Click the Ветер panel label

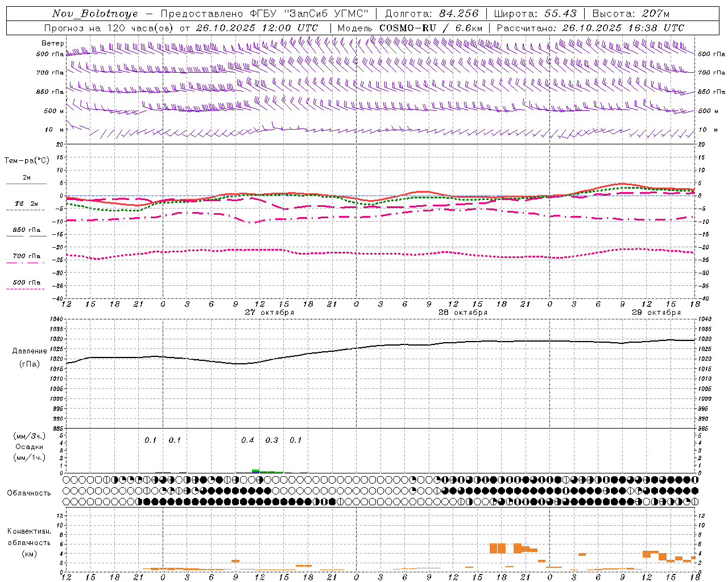[x=52, y=43]
